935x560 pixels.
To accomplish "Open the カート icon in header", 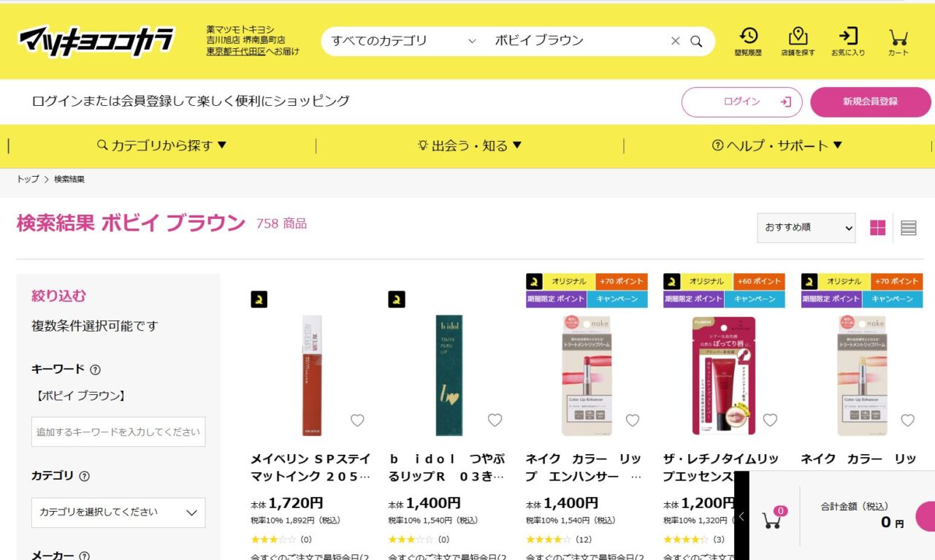I will [898, 42].
